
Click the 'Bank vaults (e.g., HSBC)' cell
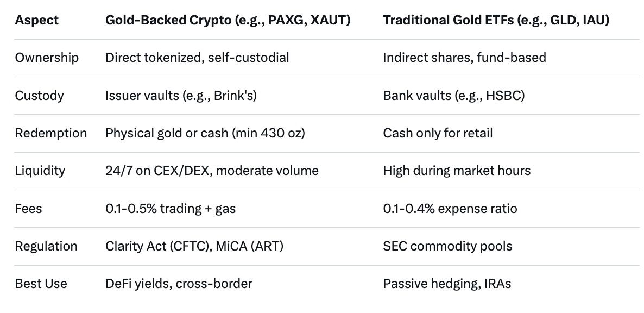pos(453,96)
